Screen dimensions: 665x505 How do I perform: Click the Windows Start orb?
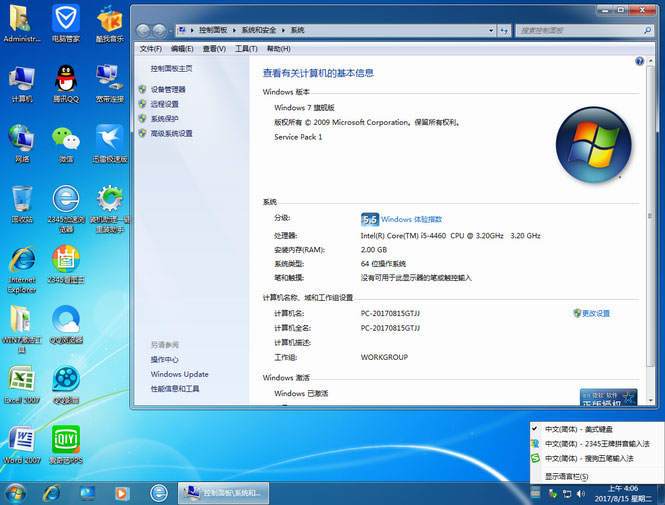tap(16, 494)
